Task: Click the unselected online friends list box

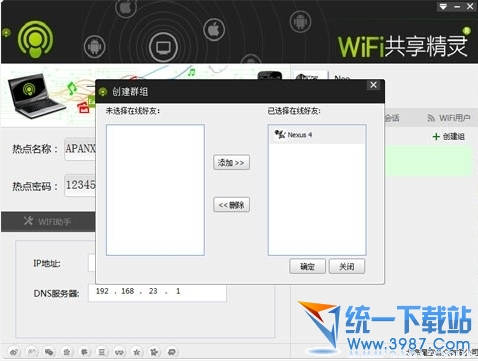Action: (155, 190)
